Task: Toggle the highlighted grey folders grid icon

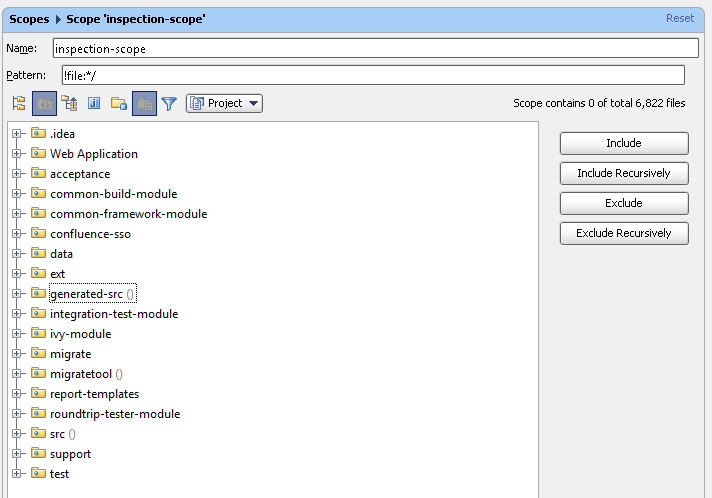Action: 144,104
